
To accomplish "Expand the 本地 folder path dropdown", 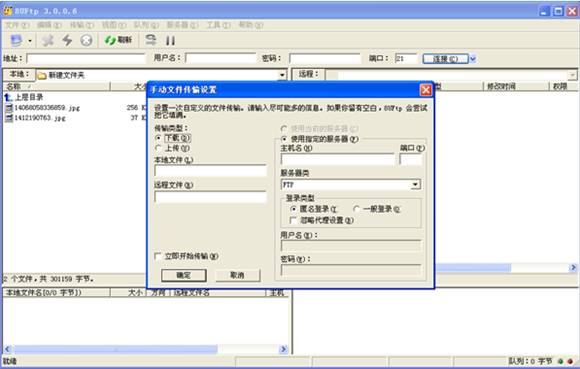I will click(282, 75).
